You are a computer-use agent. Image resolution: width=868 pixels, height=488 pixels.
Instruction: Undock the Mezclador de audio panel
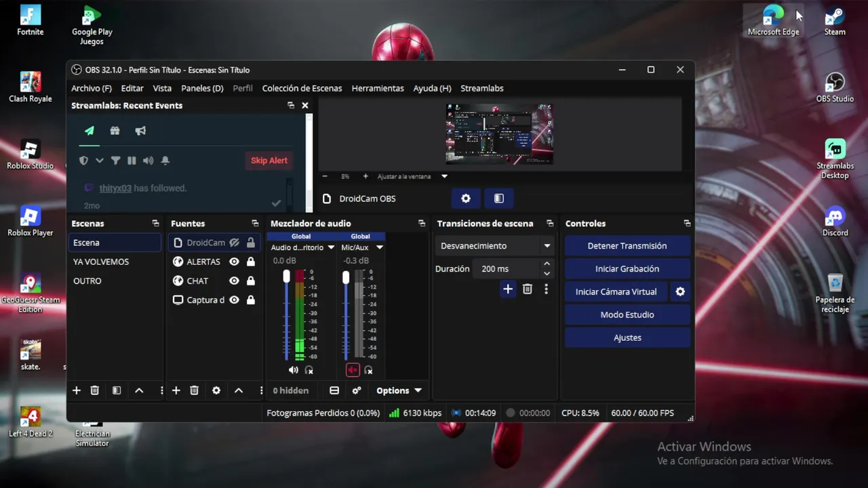tap(422, 224)
